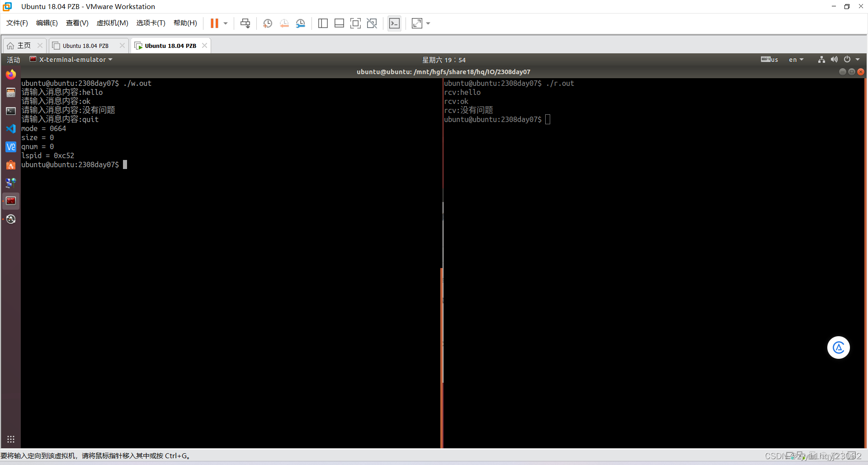Expand the power options dropdown arrow
The height and width of the screenshot is (465, 868).
click(226, 23)
